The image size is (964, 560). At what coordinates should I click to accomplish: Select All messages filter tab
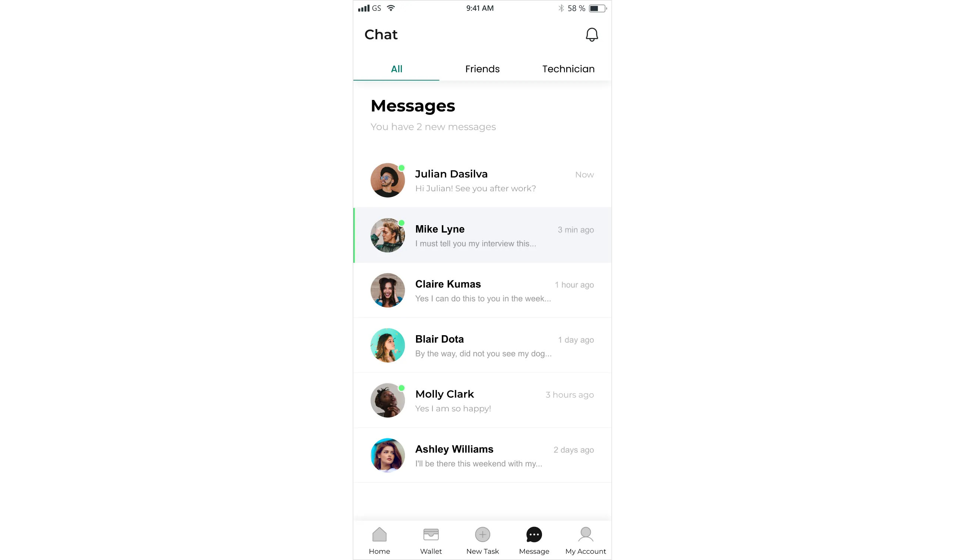(396, 69)
